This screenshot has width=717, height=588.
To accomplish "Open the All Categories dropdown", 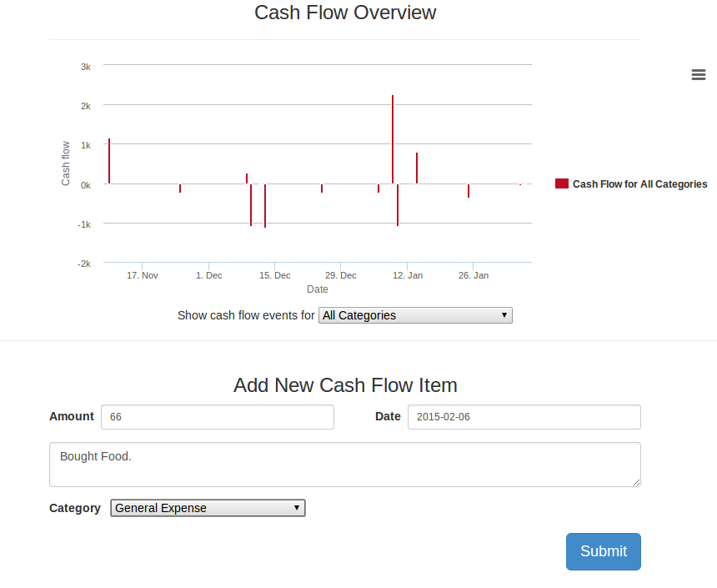I will point(415,315).
